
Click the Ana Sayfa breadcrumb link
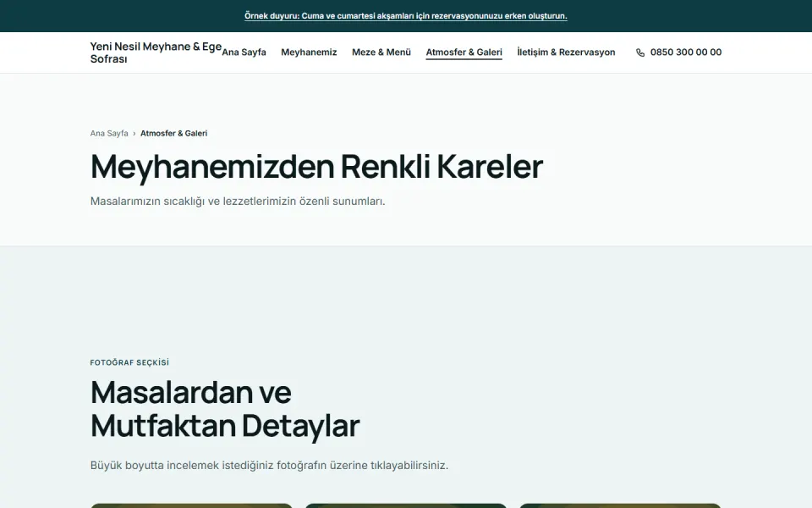click(x=109, y=133)
